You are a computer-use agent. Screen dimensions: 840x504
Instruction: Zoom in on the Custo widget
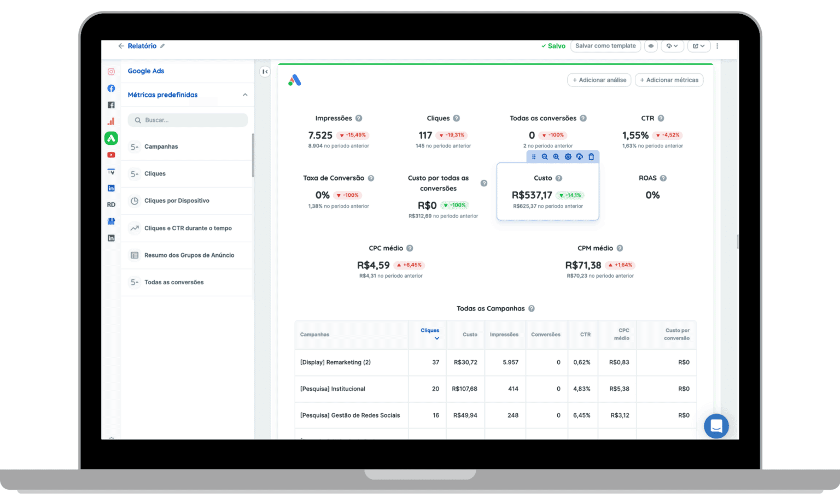pyautogui.click(x=556, y=157)
